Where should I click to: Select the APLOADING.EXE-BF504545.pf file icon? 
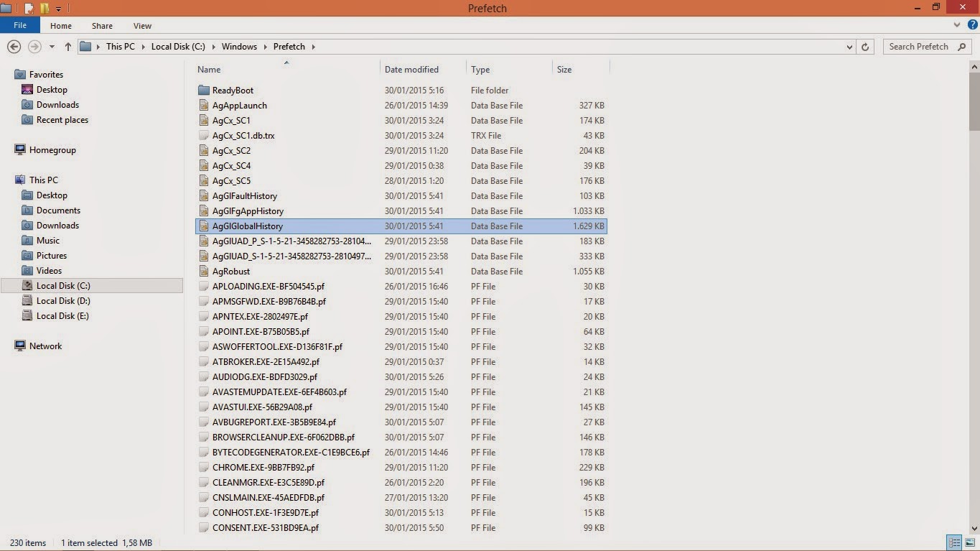coord(204,287)
